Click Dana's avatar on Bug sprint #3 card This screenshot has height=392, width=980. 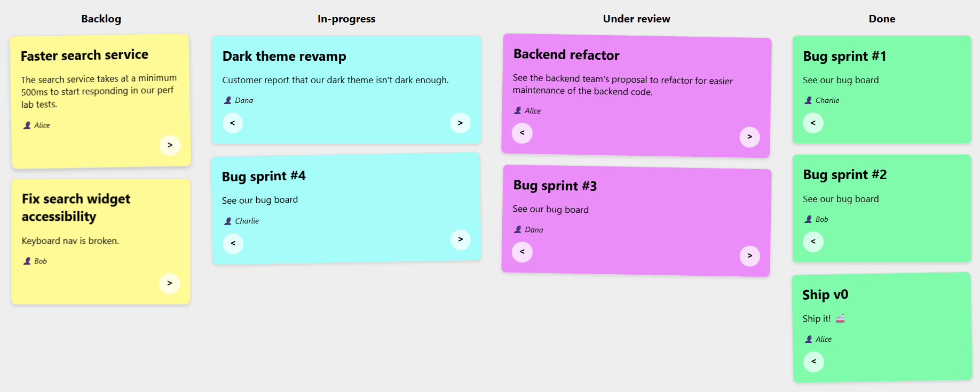[517, 229]
